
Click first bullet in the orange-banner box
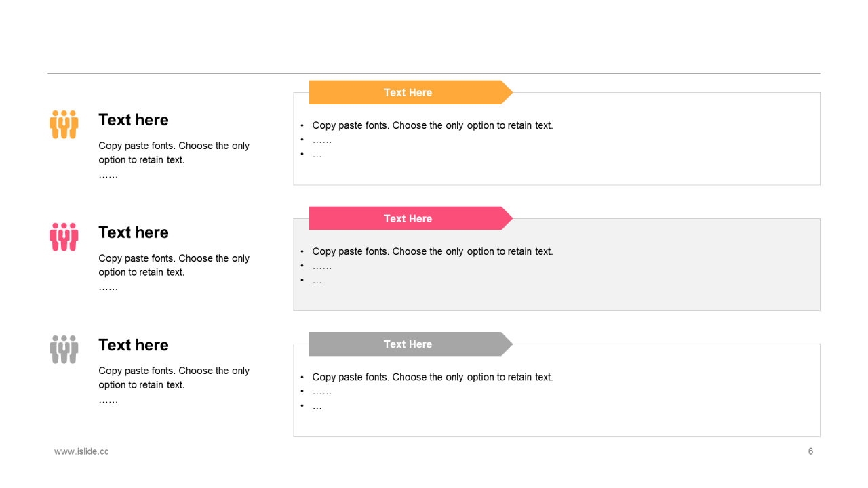[433, 125]
